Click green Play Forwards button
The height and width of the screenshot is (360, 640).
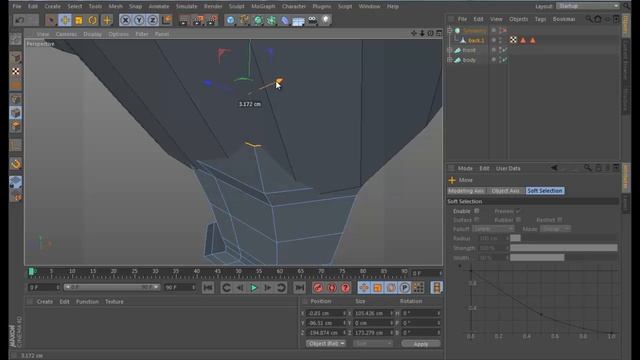tap(253, 288)
